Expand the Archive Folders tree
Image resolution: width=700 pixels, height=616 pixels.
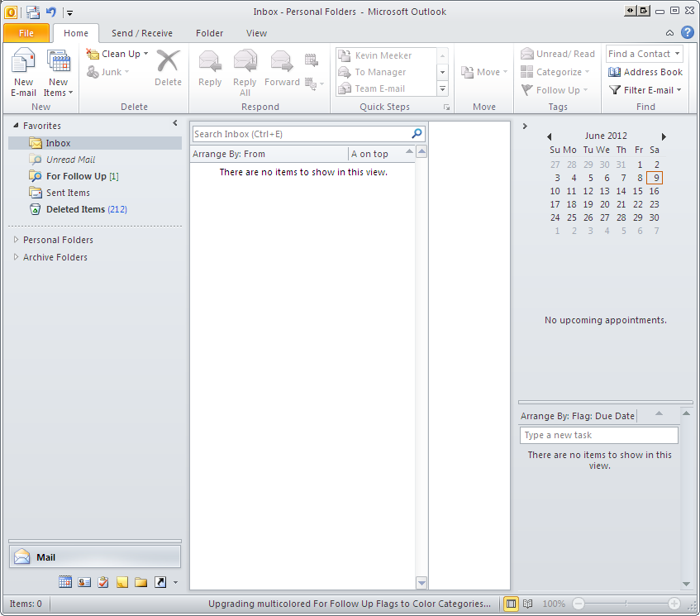coord(16,257)
